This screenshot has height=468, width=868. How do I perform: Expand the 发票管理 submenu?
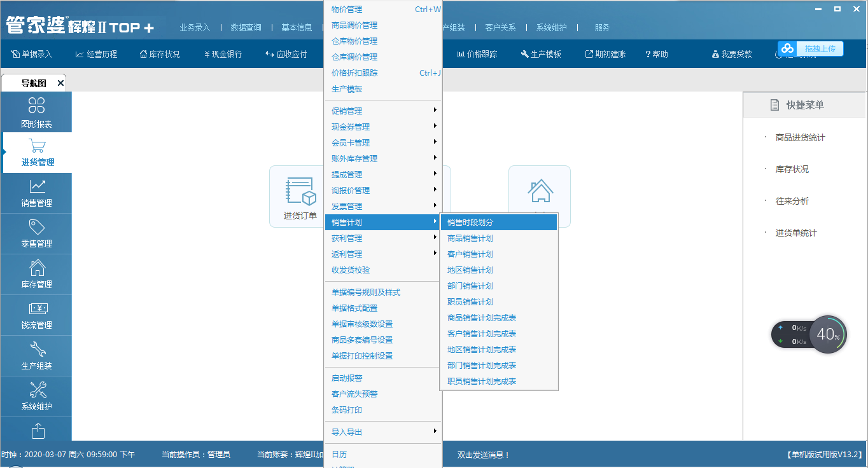(x=383, y=206)
